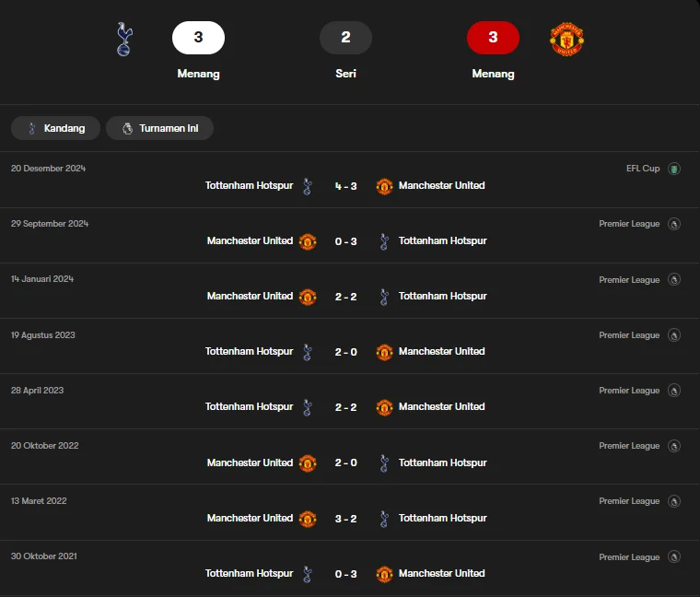
Task: Open the 3 - 2 match on 13 Maret 2022
Action: (x=345, y=518)
